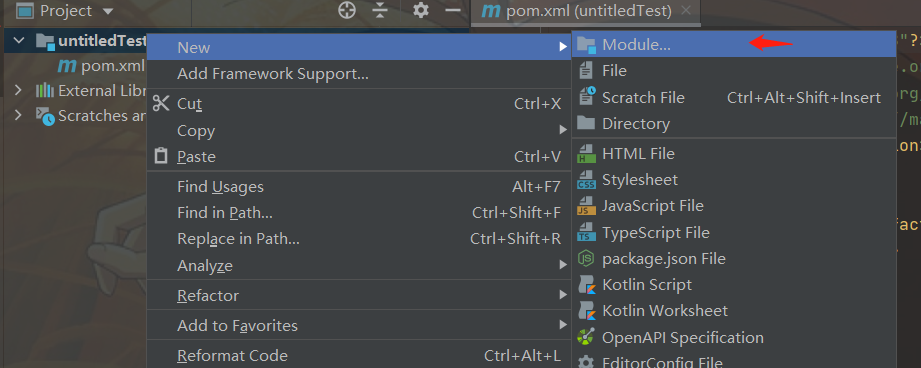Click the Maven m icon beside pom.xml
The width and height of the screenshot is (921, 368).
pos(67,66)
